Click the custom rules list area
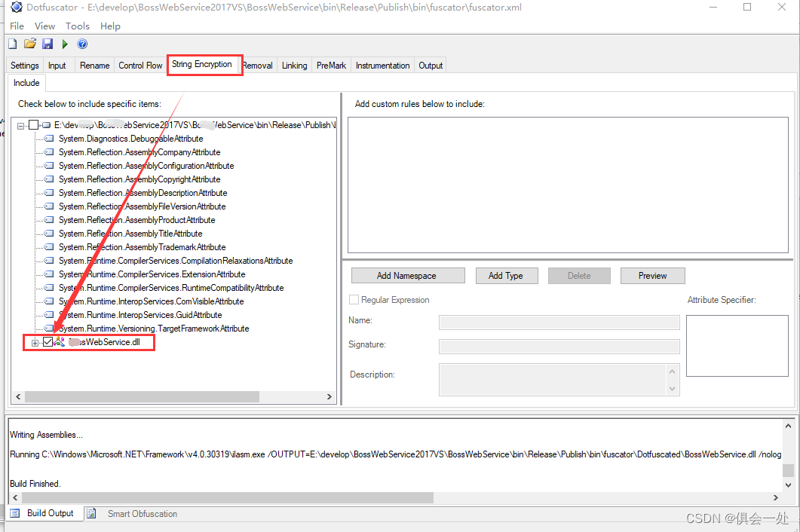 pos(568,185)
